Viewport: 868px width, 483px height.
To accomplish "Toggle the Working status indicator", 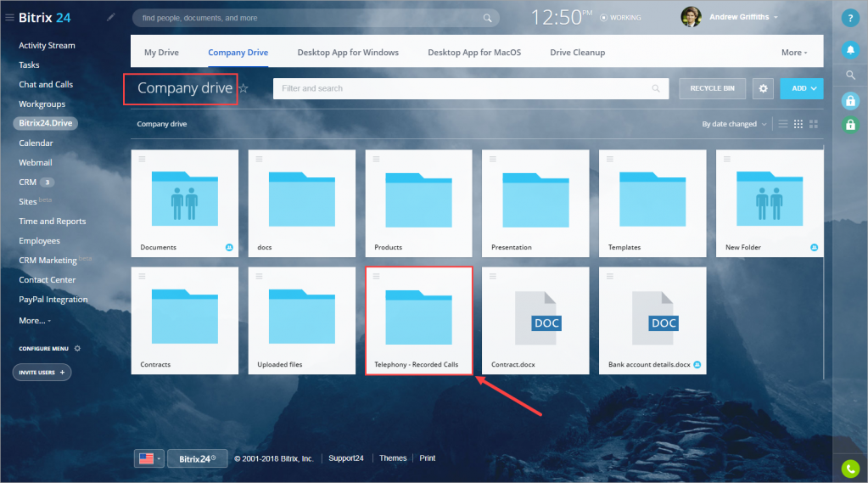I will coord(620,18).
